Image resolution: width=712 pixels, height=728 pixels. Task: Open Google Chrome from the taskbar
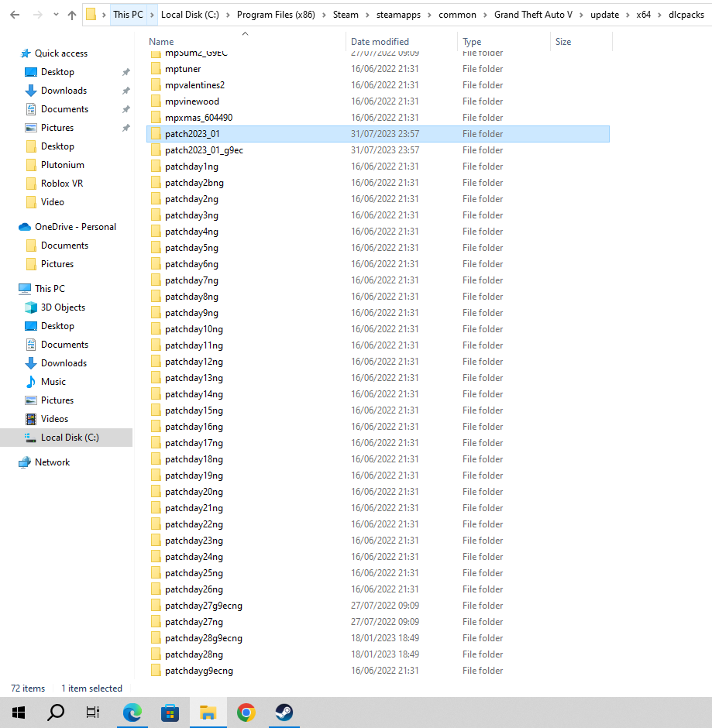pos(246,712)
